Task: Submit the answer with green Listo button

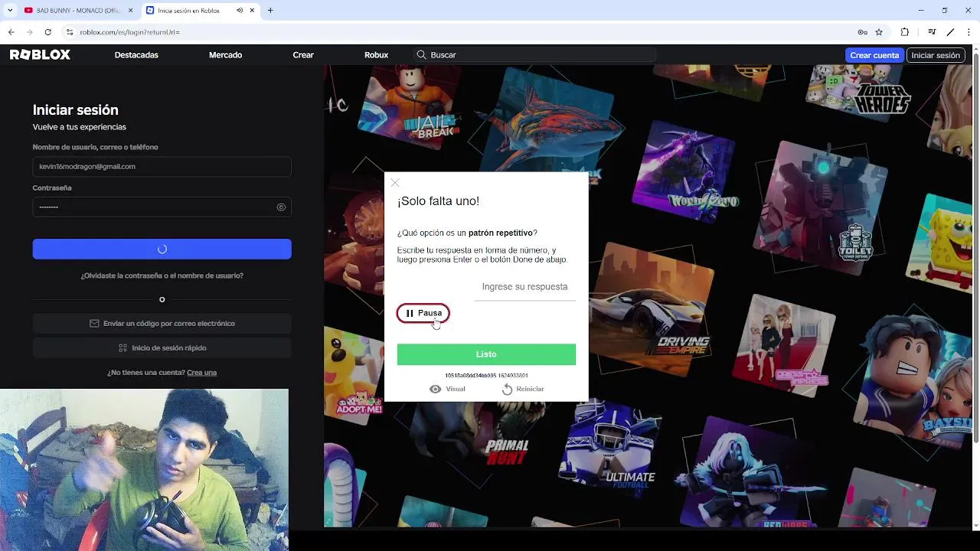Action: (x=486, y=354)
